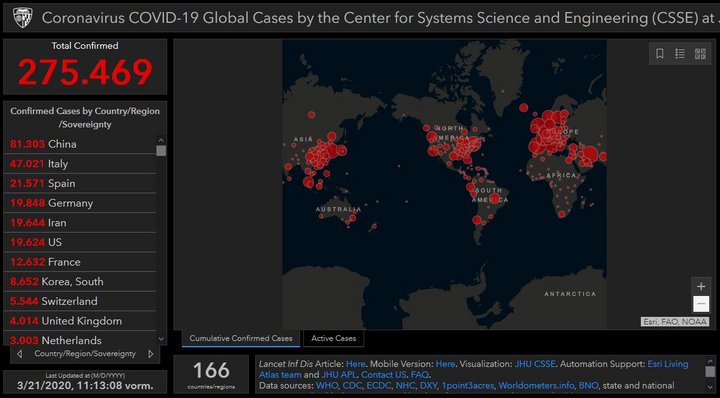Click up arrow of info text scrollbar
720x398 pixels.
coord(710,361)
